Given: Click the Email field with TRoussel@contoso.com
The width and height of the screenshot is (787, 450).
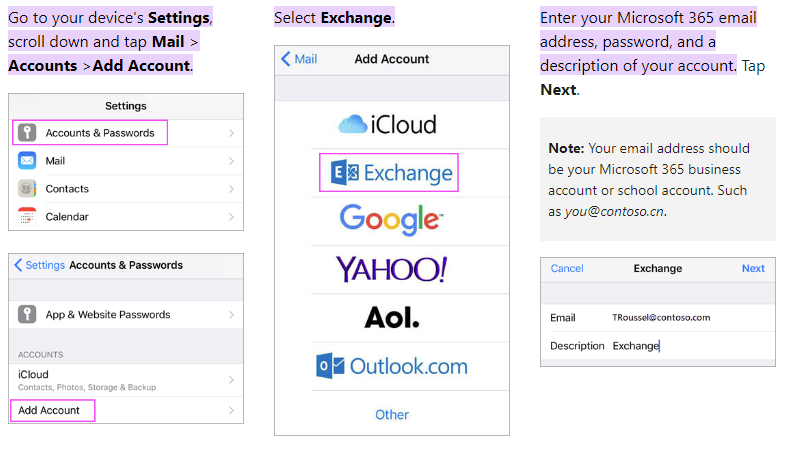Looking at the screenshot, I should point(658,318).
